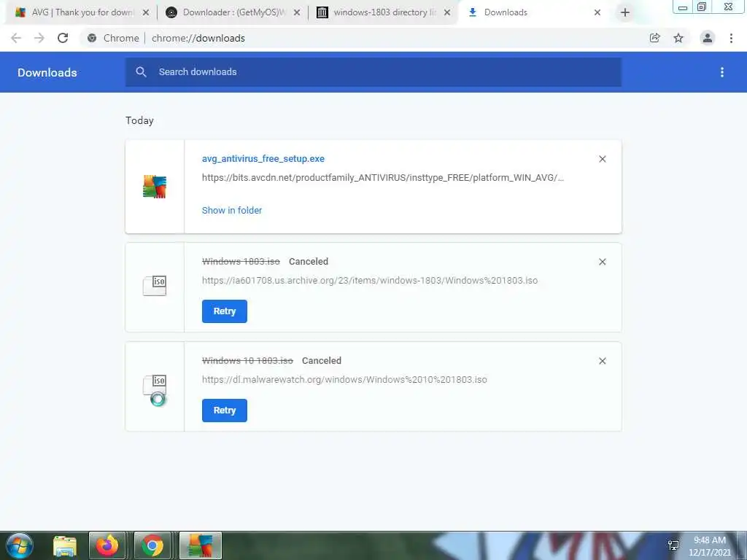The width and height of the screenshot is (747, 560).
Task: Open the Chrome profile avatar
Action: (x=708, y=38)
